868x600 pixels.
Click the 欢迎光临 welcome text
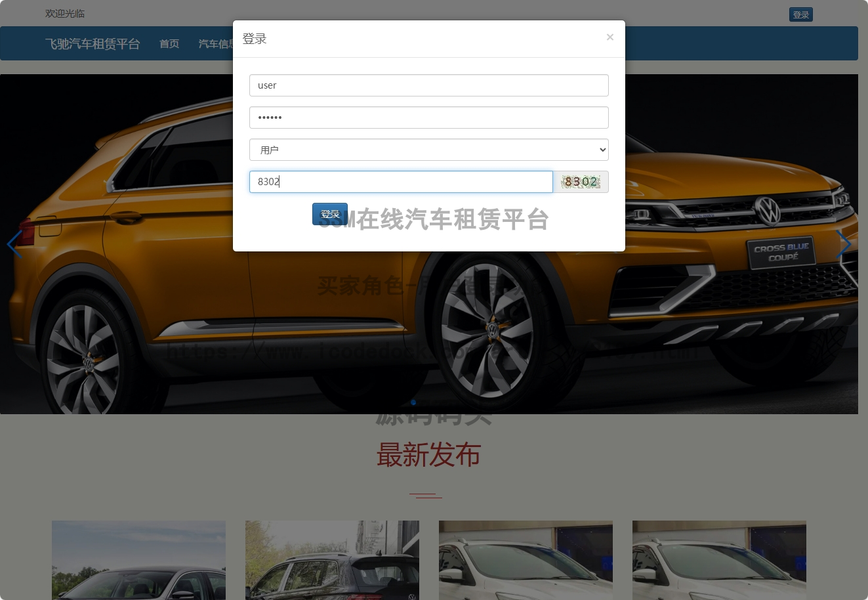pos(65,14)
